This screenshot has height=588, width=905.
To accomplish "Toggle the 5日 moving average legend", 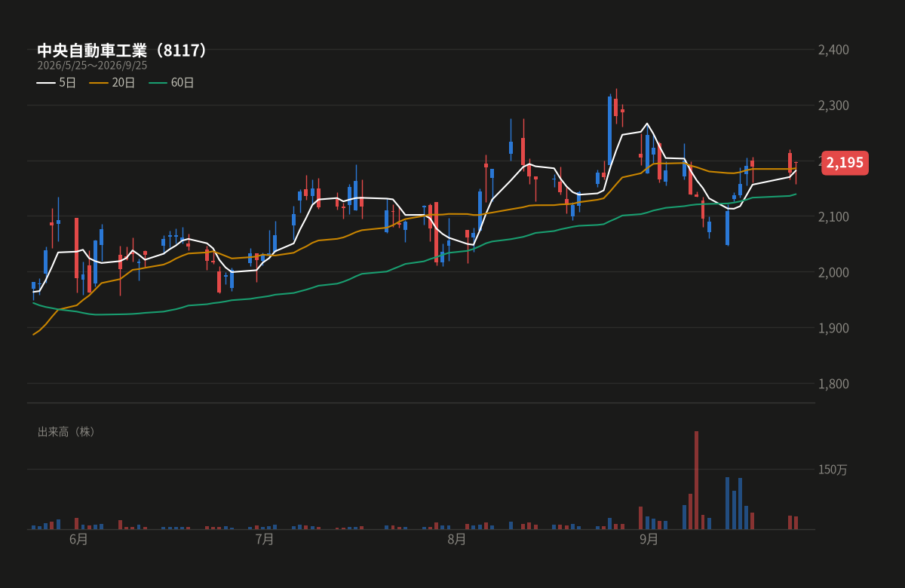I will click(x=57, y=83).
